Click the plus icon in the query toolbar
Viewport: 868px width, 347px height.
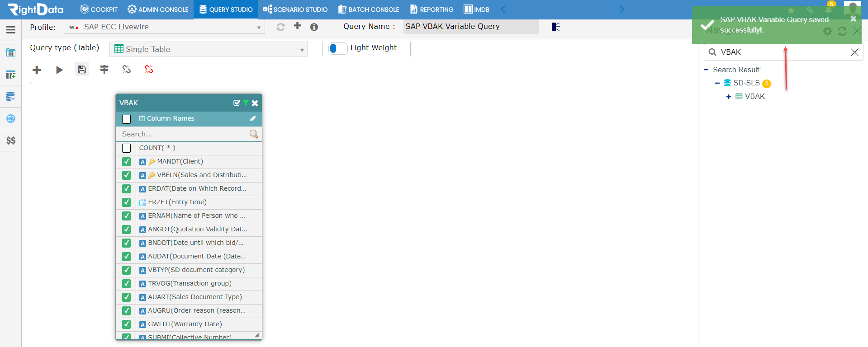(x=37, y=70)
